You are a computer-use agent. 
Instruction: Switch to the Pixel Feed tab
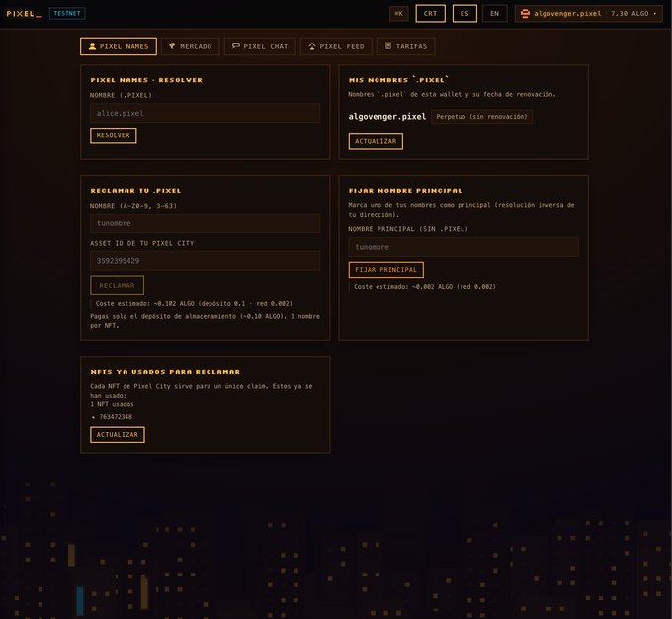[x=336, y=46]
